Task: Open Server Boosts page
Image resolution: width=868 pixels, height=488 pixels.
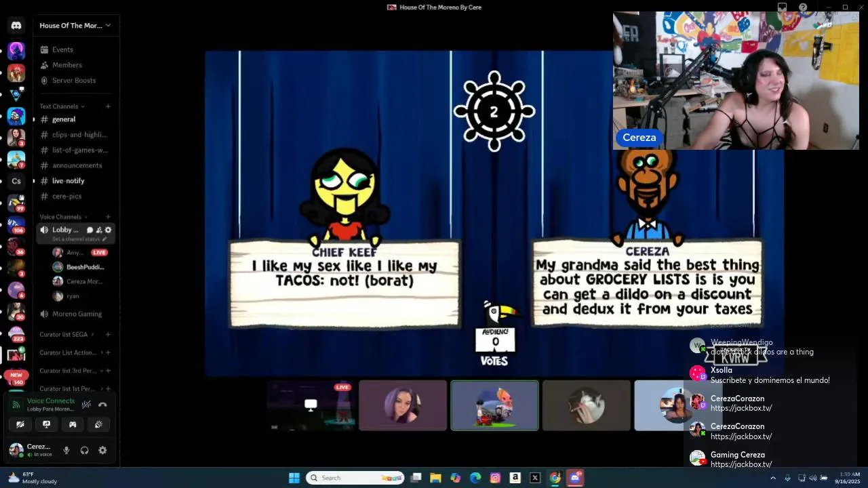Action: pos(75,80)
